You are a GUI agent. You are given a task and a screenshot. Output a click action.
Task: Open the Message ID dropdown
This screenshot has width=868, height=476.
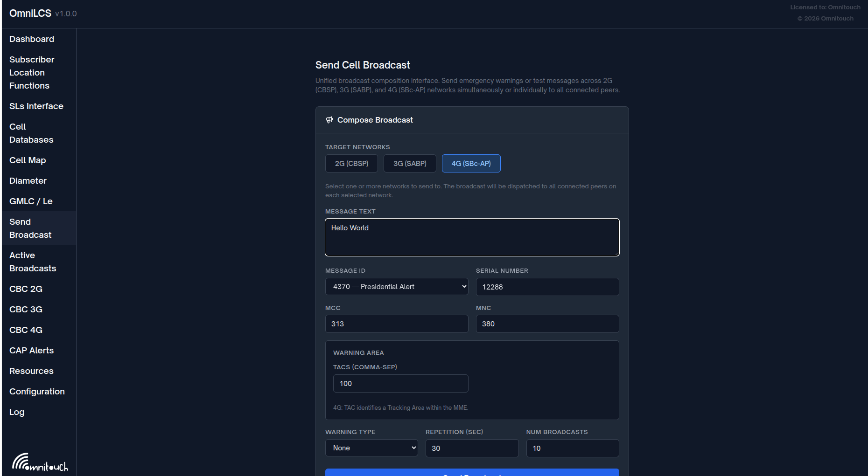[396, 287]
